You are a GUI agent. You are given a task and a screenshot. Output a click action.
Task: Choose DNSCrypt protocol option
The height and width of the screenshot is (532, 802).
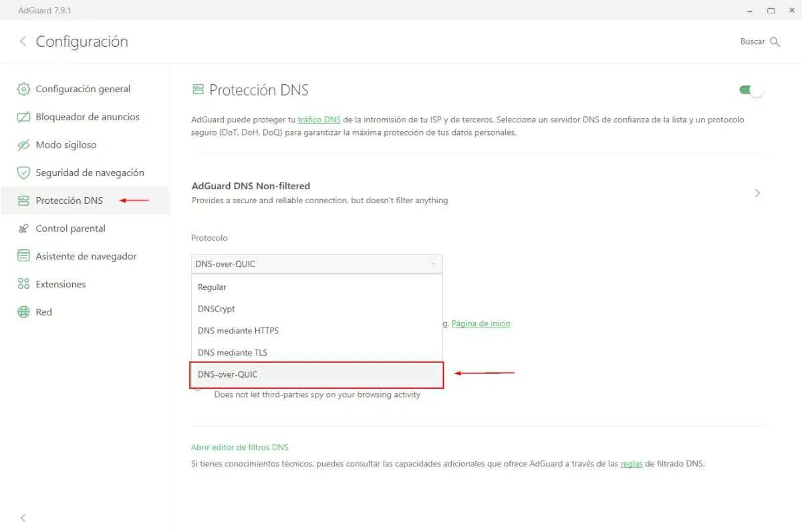click(x=316, y=309)
